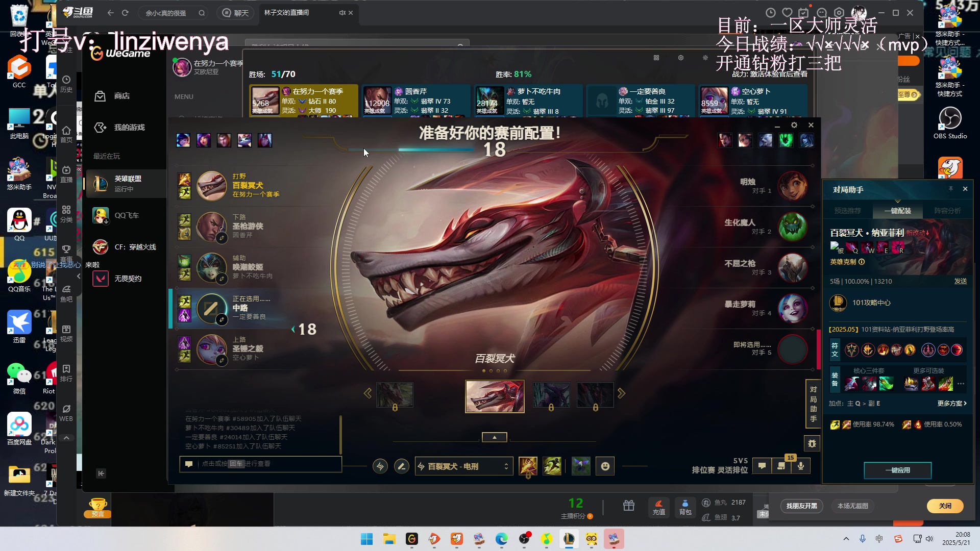Click the swap icon on 圣枪游侠 portrait

pyautogui.click(x=222, y=238)
